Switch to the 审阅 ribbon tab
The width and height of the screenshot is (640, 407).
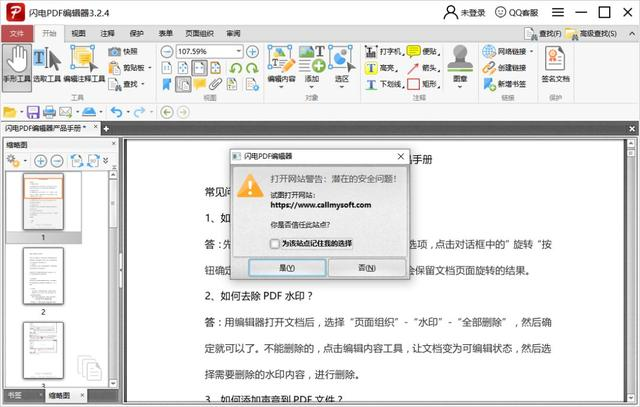233,33
